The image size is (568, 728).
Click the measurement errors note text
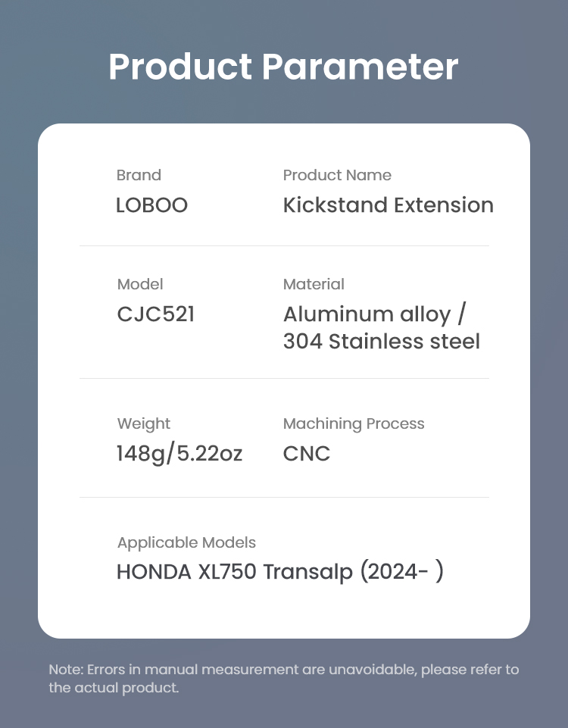point(283,678)
